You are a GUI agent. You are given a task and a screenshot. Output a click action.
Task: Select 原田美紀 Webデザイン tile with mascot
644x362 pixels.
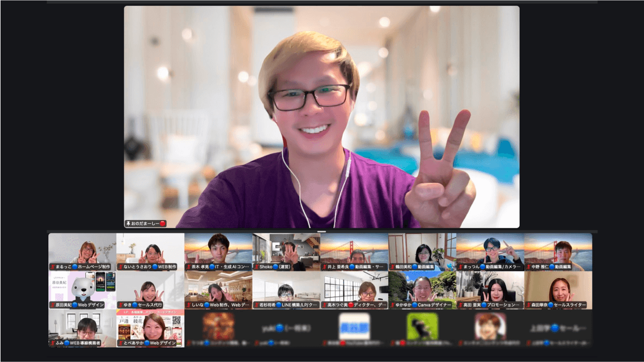coord(82,288)
